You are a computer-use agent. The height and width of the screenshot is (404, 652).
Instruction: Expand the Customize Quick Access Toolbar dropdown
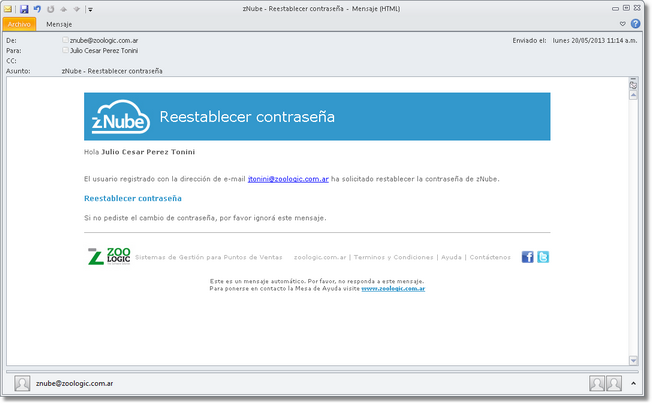(x=89, y=9)
